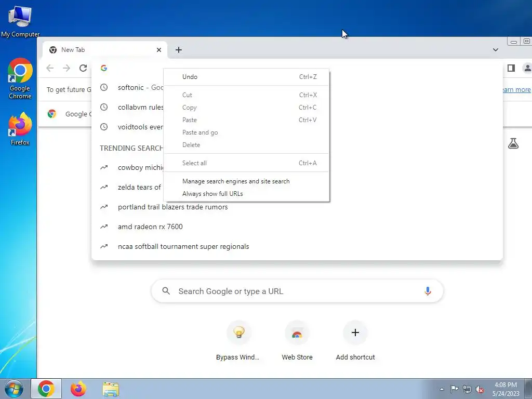This screenshot has height=399, width=532.
Task: Follow the Learn more link
Action: 516,89
